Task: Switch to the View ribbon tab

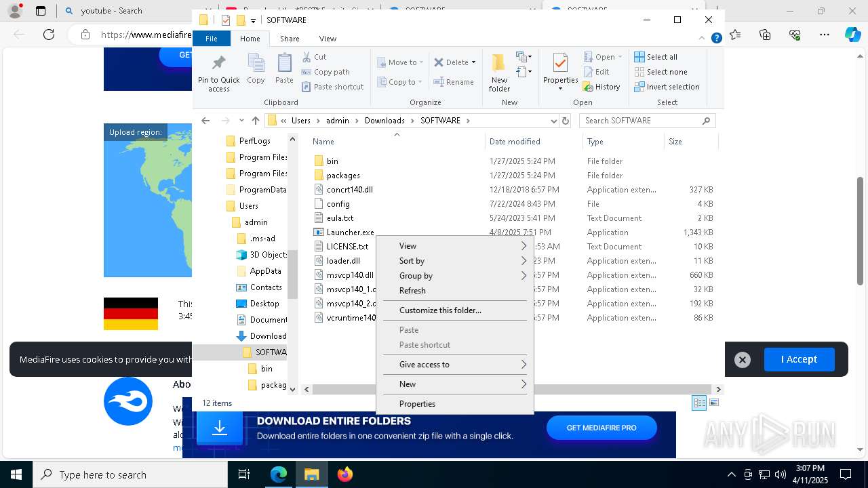Action: click(x=328, y=39)
